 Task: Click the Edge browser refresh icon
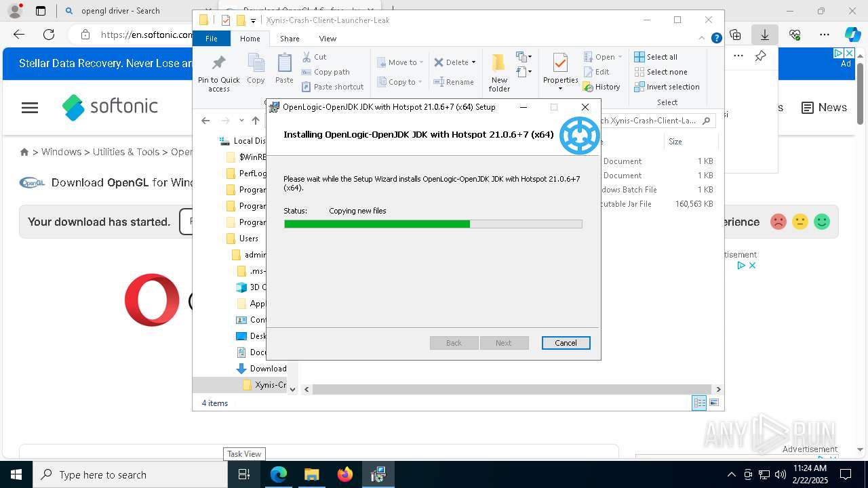(x=49, y=35)
